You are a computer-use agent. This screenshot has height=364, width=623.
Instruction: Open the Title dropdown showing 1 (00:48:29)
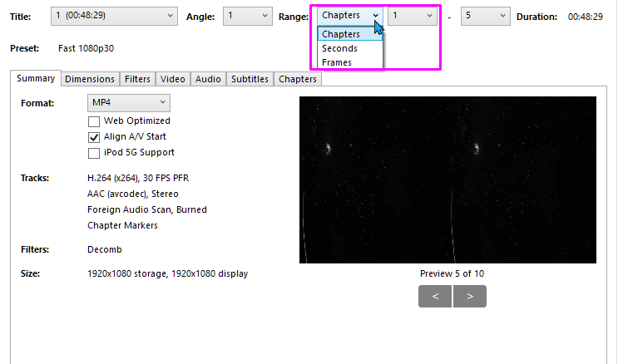click(114, 17)
